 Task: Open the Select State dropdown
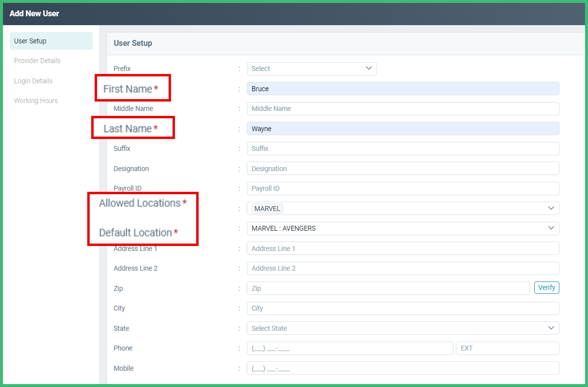click(403, 328)
